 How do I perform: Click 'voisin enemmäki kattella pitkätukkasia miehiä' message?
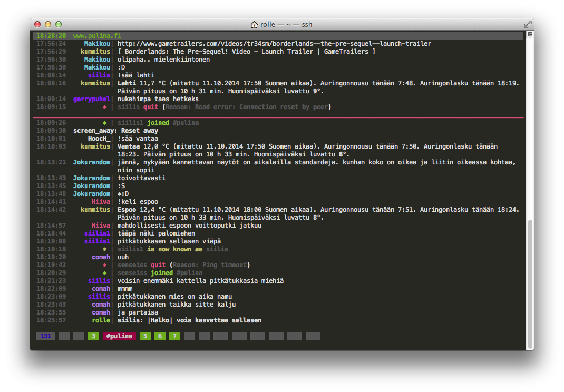click(x=200, y=281)
